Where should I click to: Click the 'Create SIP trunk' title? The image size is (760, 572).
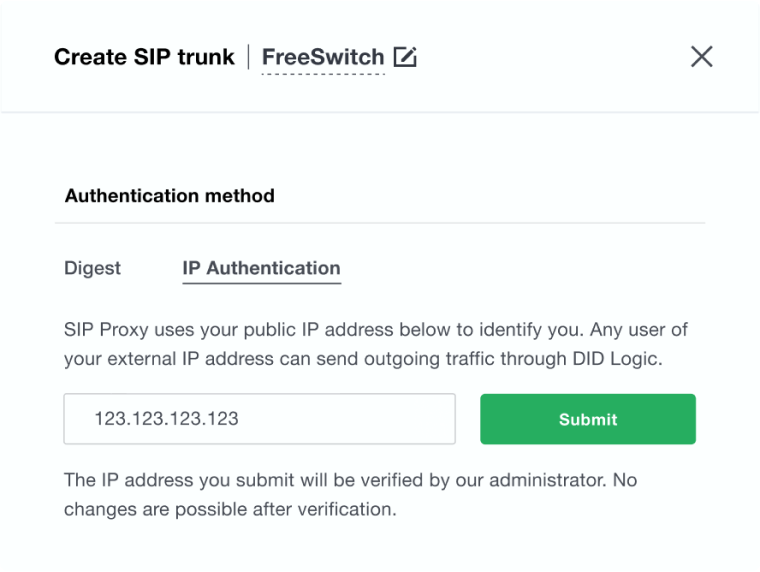coord(144,57)
